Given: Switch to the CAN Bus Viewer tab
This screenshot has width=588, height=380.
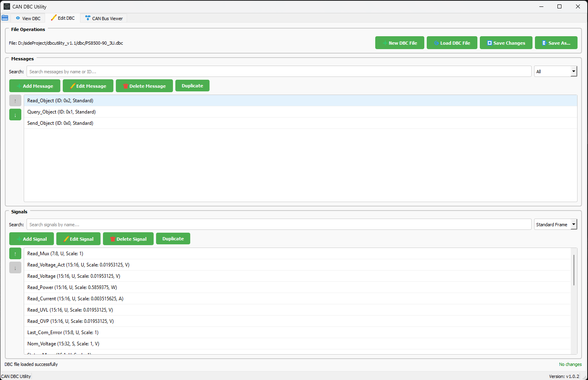Looking at the screenshot, I should 103,18.
